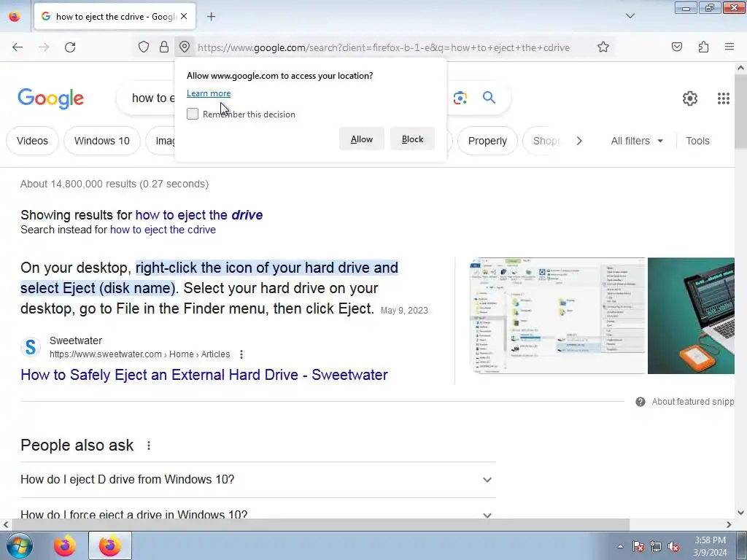Image resolution: width=747 pixels, height=560 pixels.
Task: Open the Google apps grid
Action: (x=723, y=98)
